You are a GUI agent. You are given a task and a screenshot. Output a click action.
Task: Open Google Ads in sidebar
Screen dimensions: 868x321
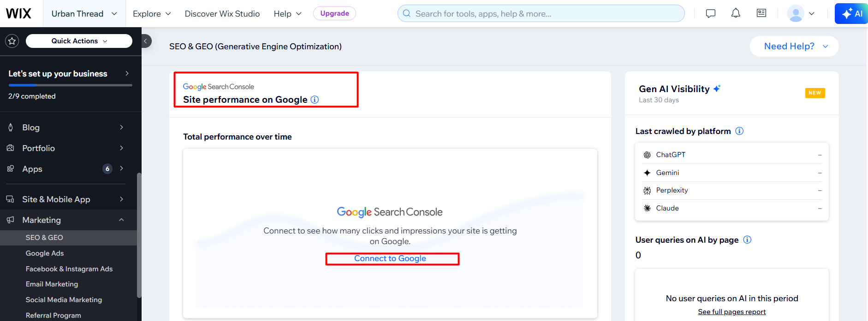45,253
